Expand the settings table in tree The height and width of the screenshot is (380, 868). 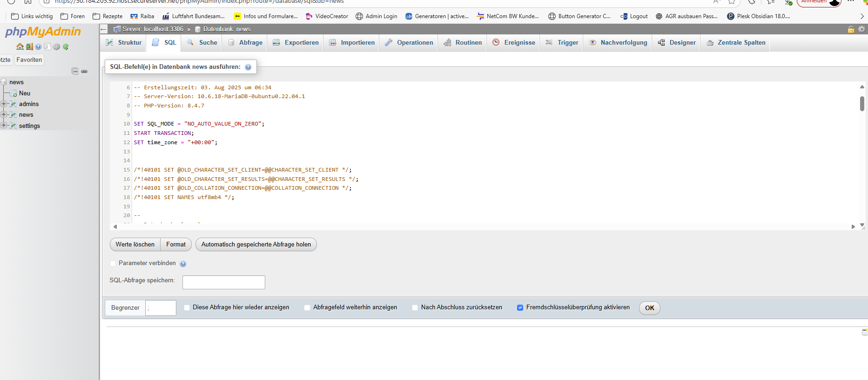[x=4, y=125]
